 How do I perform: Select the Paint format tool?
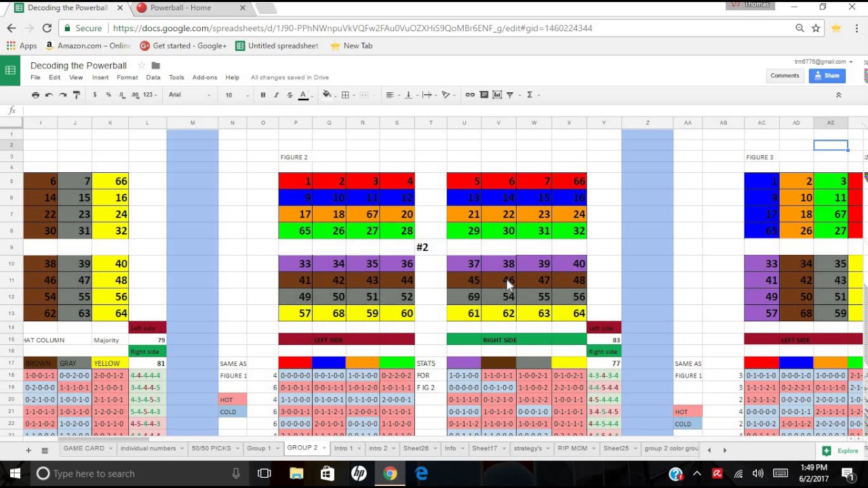pyautogui.click(x=76, y=95)
